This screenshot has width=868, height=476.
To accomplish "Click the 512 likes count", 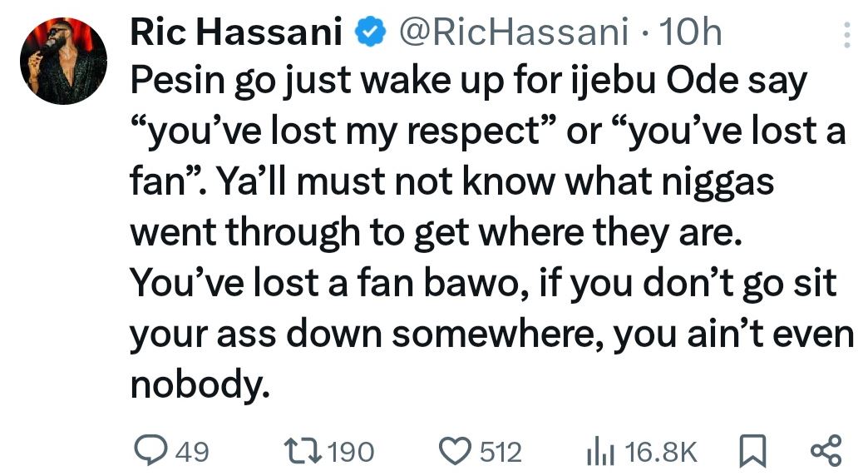I will [501, 453].
